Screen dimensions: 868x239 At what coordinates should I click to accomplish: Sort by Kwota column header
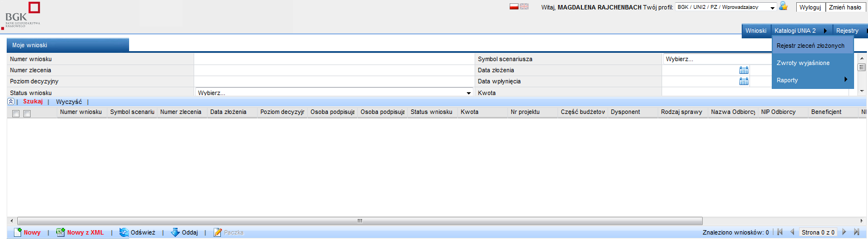[482, 112]
